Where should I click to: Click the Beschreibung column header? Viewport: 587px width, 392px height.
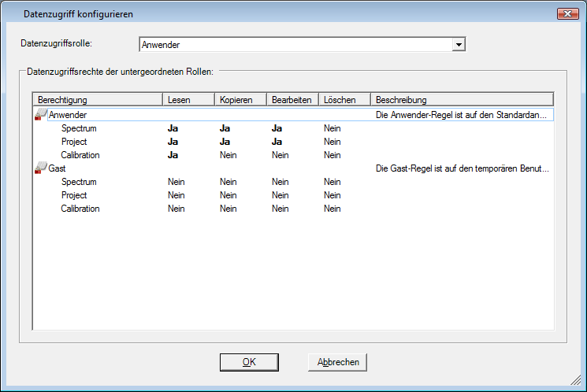[x=462, y=100]
